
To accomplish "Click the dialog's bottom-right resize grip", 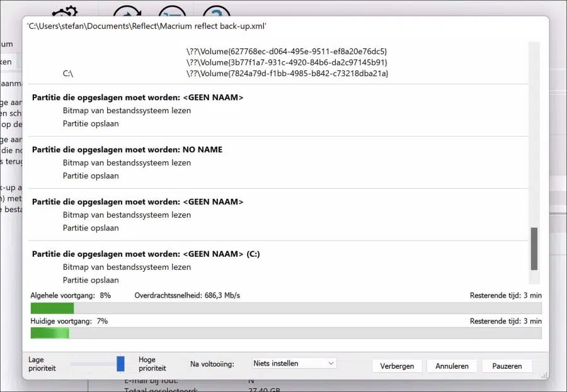I will pyautogui.click(x=544, y=376).
